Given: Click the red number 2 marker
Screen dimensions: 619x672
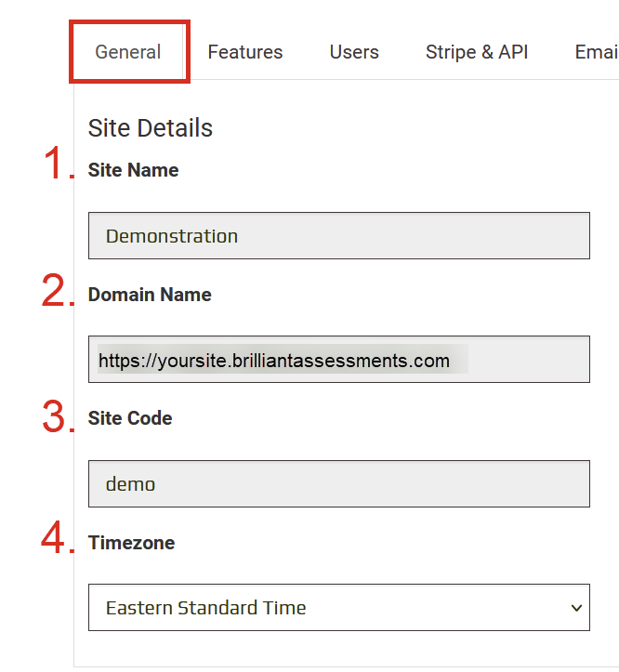Looking at the screenshot, I should coord(57,291).
